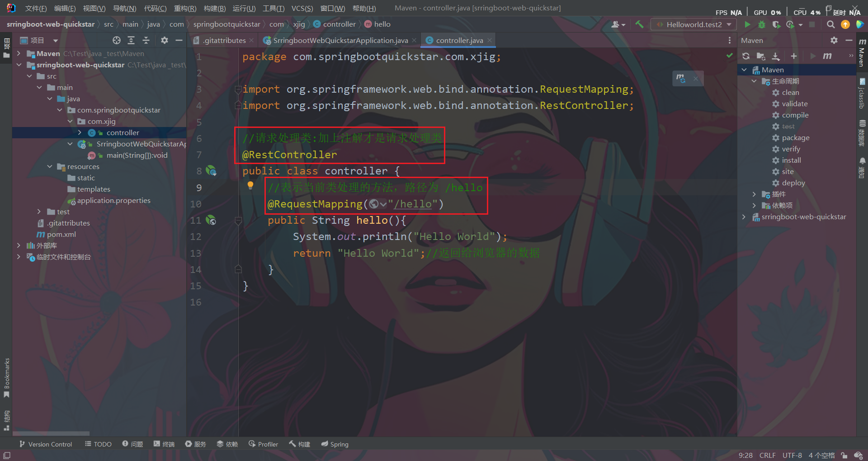This screenshot has height=461, width=868.
Task: Open the editor tabs three-dot menu
Action: point(729,40)
